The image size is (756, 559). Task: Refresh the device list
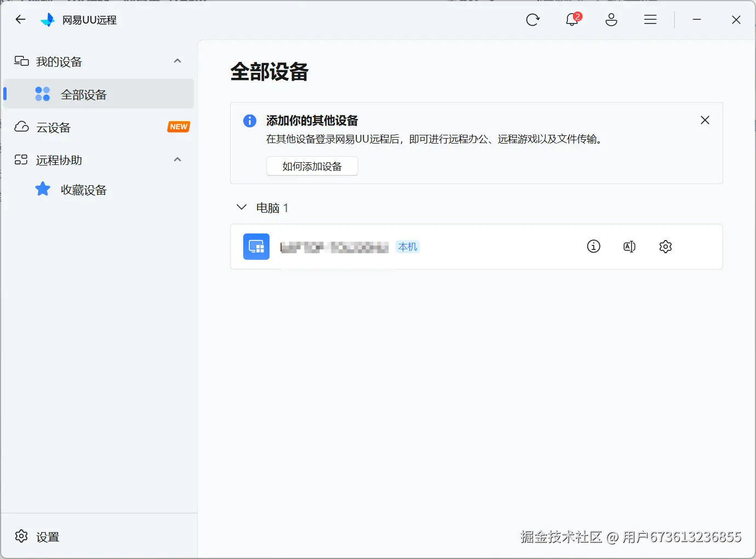(532, 20)
